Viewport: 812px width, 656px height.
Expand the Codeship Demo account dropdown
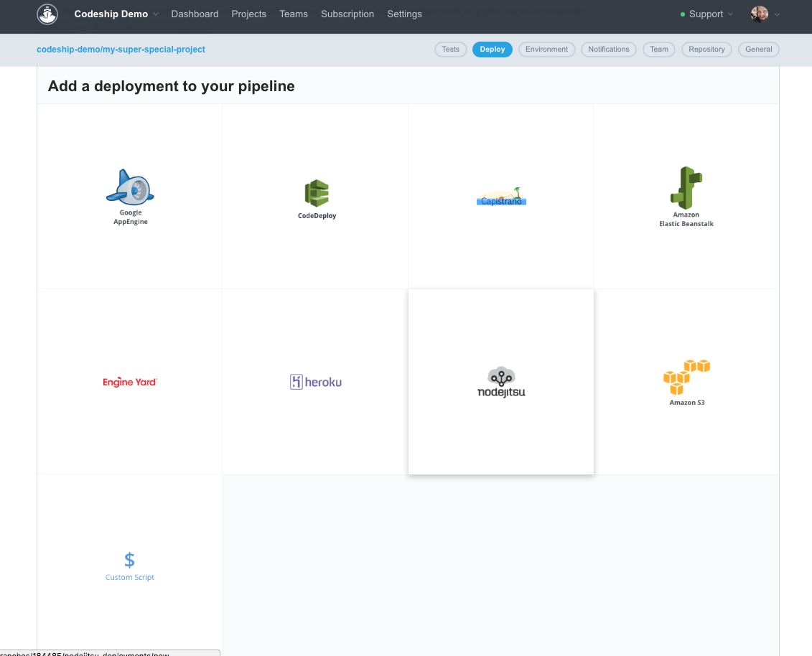[116, 14]
